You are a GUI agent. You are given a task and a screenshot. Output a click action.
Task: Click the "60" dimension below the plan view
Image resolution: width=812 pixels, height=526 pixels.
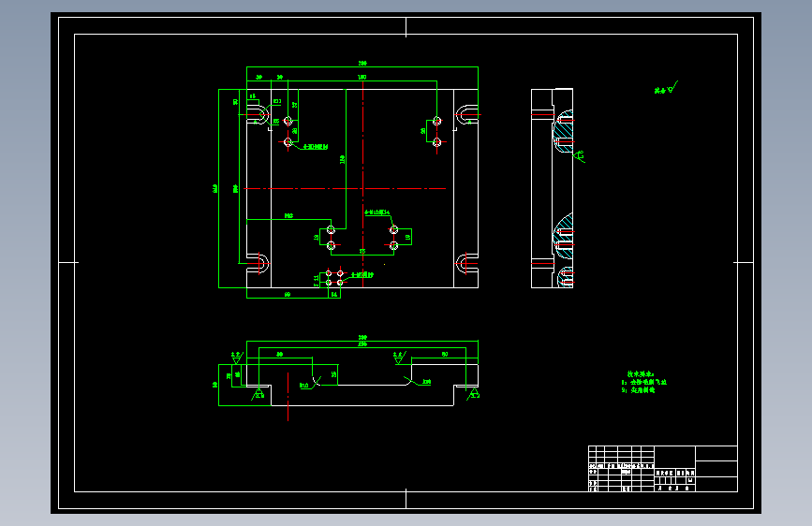click(x=288, y=295)
